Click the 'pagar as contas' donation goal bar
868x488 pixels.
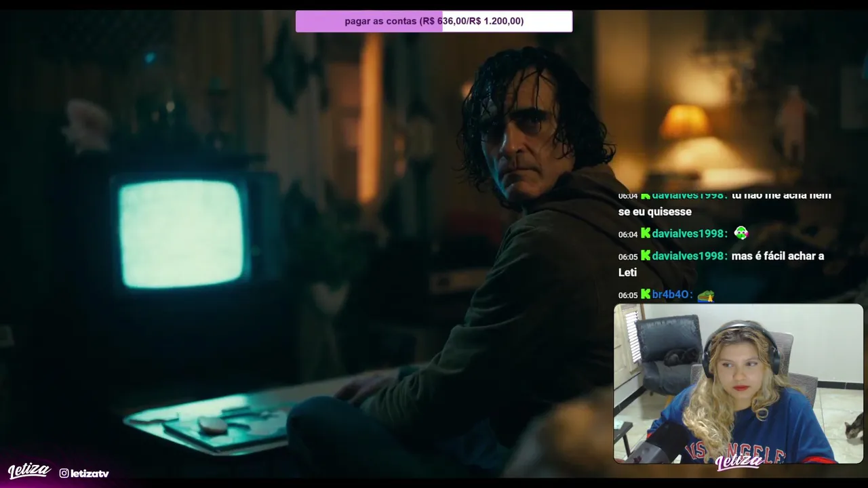tap(434, 21)
